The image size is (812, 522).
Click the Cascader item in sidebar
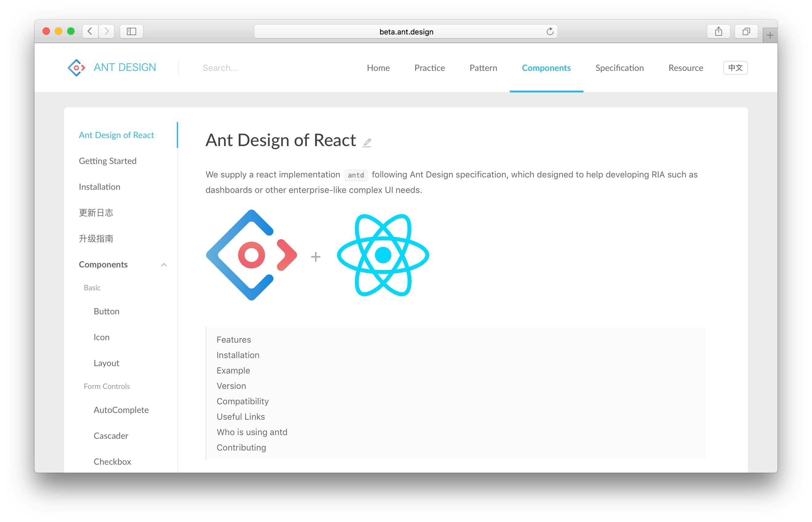[110, 435]
